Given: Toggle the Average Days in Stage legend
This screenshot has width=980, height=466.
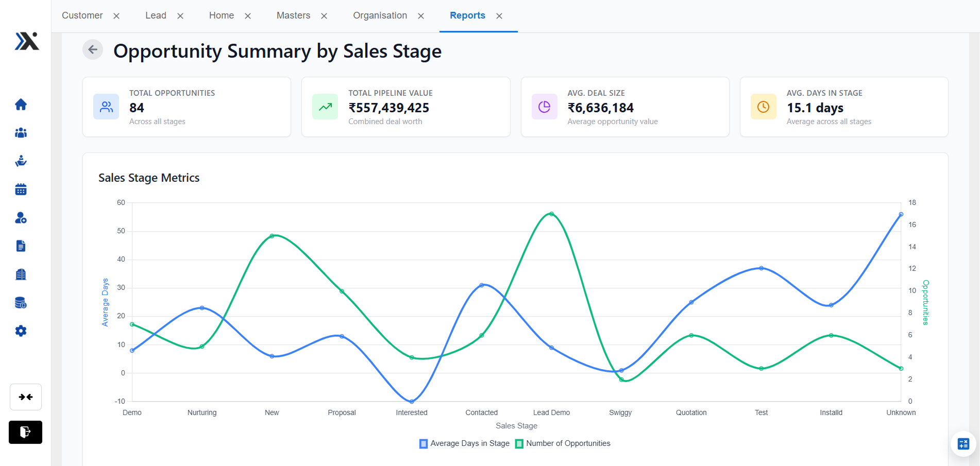Looking at the screenshot, I should (464, 443).
